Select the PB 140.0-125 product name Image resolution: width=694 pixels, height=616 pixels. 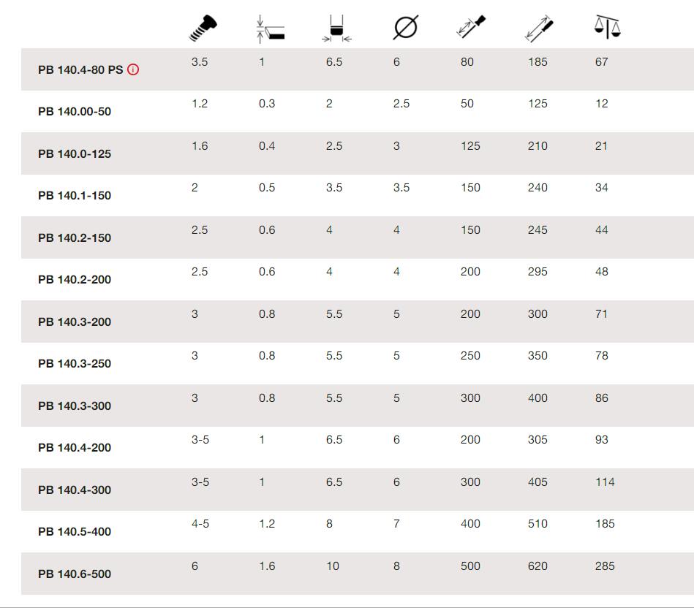[x=75, y=154]
